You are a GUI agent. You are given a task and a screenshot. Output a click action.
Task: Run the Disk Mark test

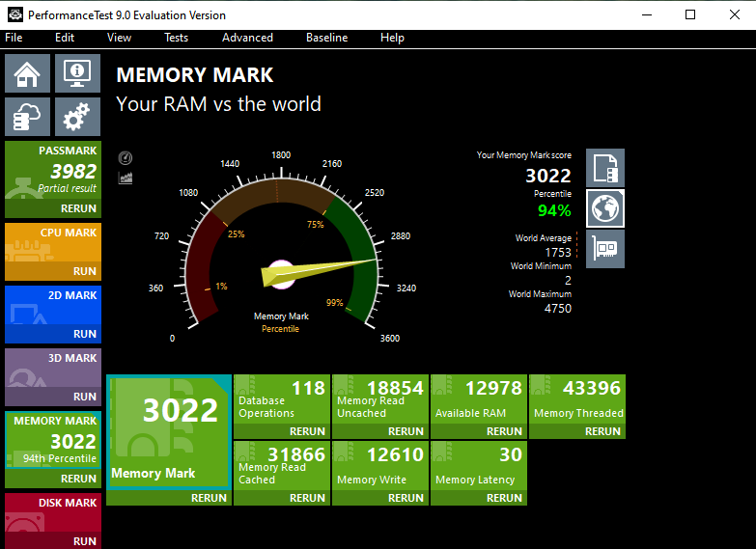coord(53,541)
